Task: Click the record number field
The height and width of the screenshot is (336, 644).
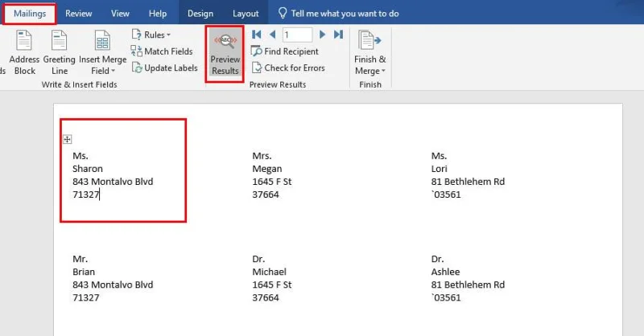Action: click(297, 35)
